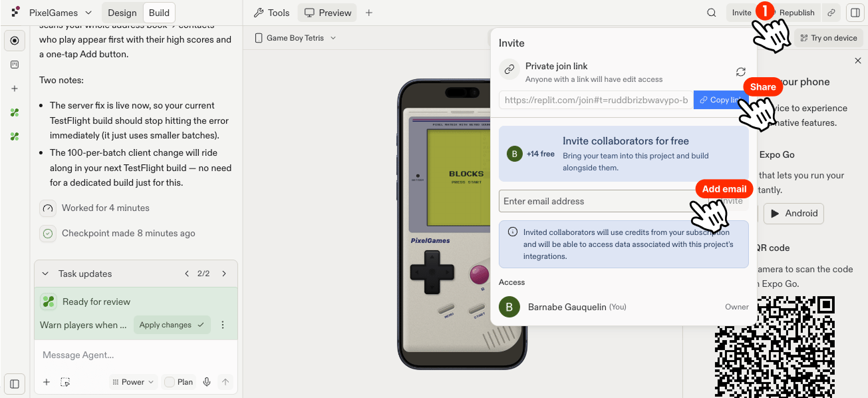The height and width of the screenshot is (398, 868).
Task: Click the link icon beside Republish
Action: [831, 13]
